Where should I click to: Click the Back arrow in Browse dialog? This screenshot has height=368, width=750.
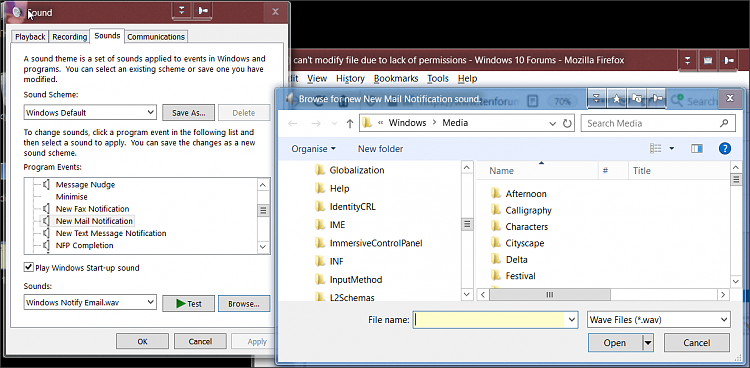coord(293,123)
